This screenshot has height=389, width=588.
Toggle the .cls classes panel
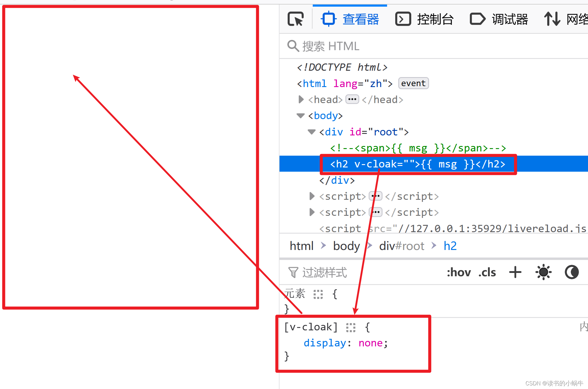(487, 272)
